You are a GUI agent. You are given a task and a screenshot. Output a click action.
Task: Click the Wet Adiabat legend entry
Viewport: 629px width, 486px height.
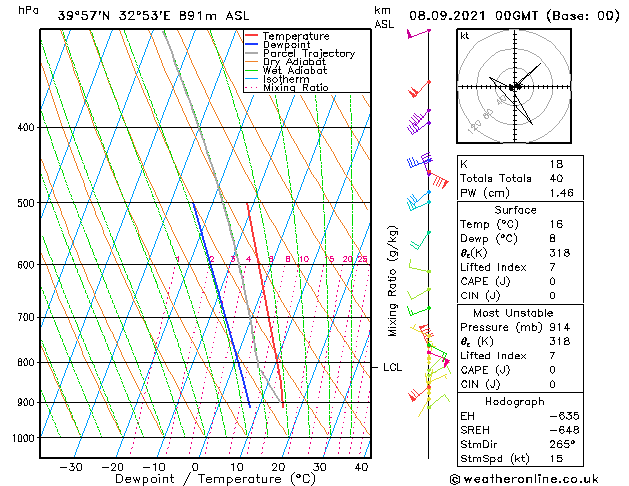point(295,71)
